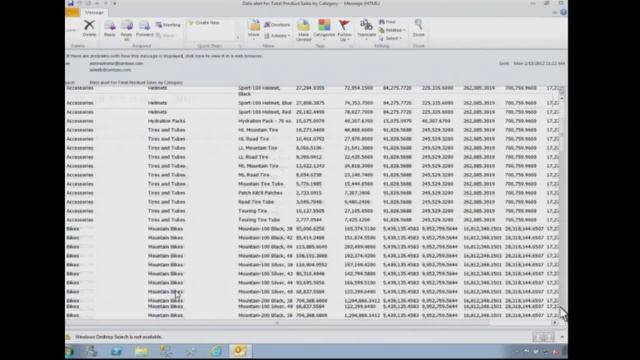Select the LL Mountain Tire cell
640x360 pixels.
point(258,148)
